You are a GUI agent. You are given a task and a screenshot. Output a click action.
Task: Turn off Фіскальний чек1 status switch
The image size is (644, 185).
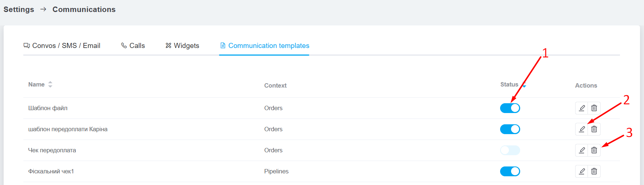click(510, 171)
